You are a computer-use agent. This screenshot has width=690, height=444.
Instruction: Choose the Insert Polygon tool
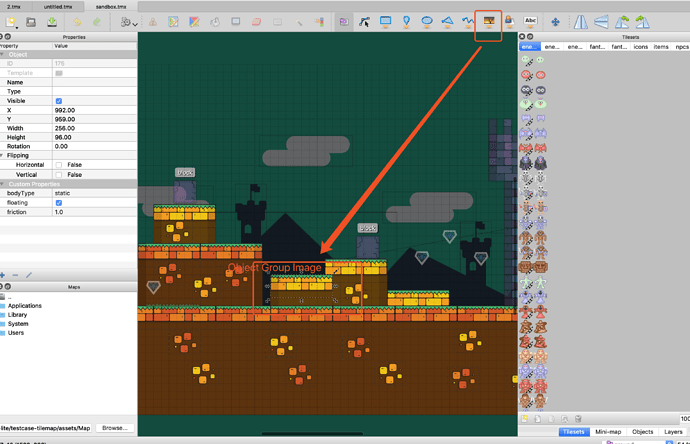pyautogui.click(x=448, y=22)
